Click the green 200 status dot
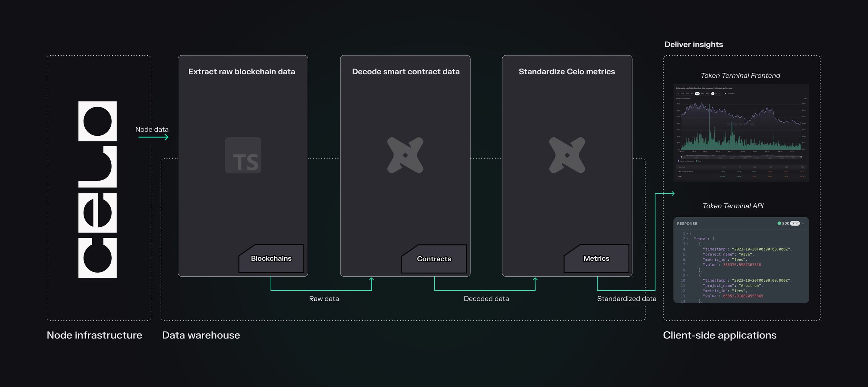 pos(779,223)
